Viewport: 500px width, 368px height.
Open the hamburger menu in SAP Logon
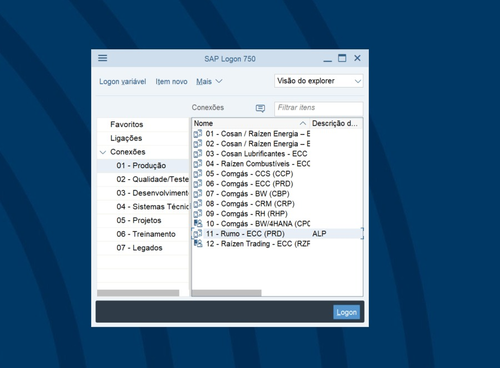(103, 58)
